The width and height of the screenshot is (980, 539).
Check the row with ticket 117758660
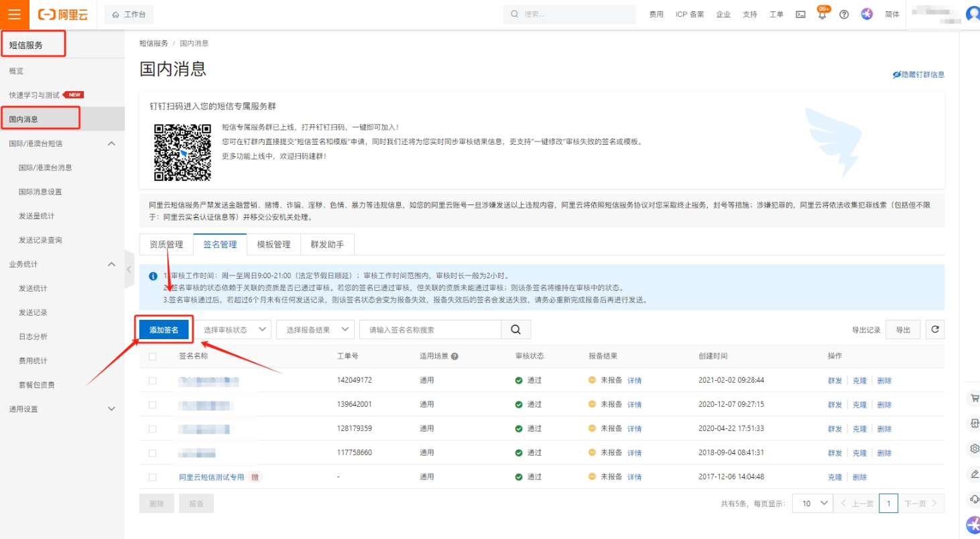click(x=153, y=453)
